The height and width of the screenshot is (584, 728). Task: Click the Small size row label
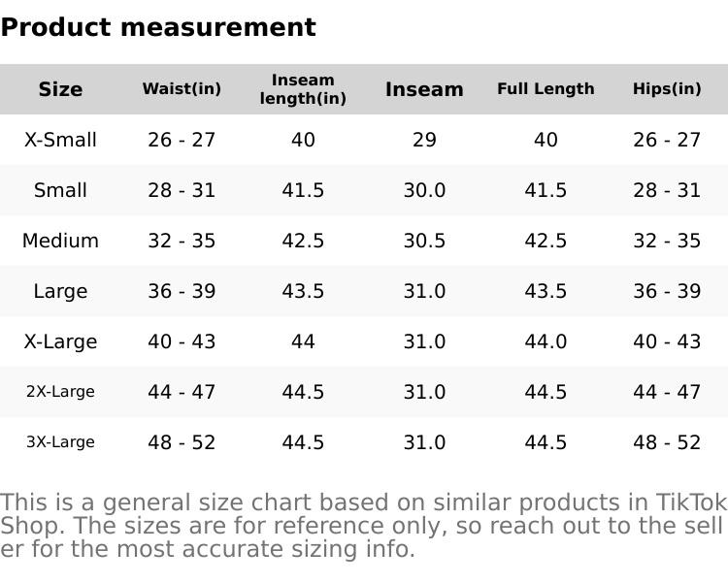(60, 190)
